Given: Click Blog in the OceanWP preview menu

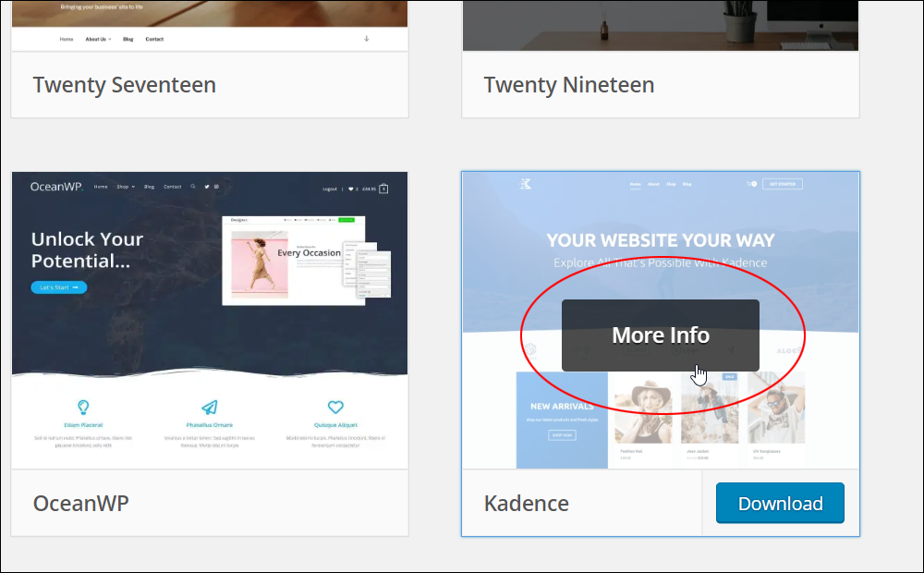Looking at the screenshot, I should click(x=149, y=187).
